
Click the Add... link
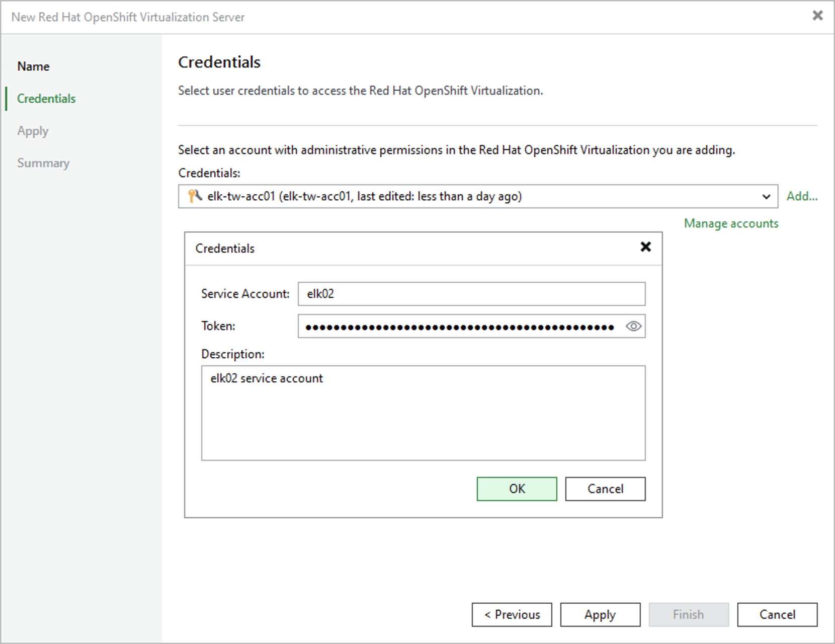(x=802, y=196)
